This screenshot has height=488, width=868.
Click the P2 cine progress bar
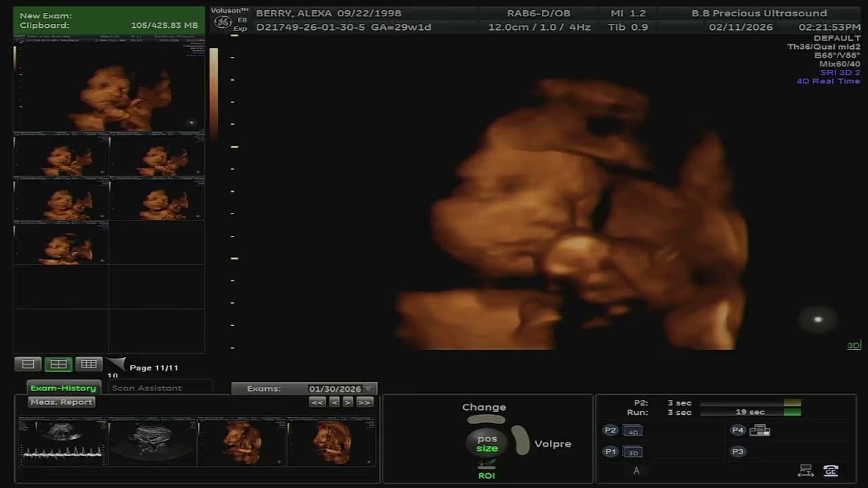(751, 403)
